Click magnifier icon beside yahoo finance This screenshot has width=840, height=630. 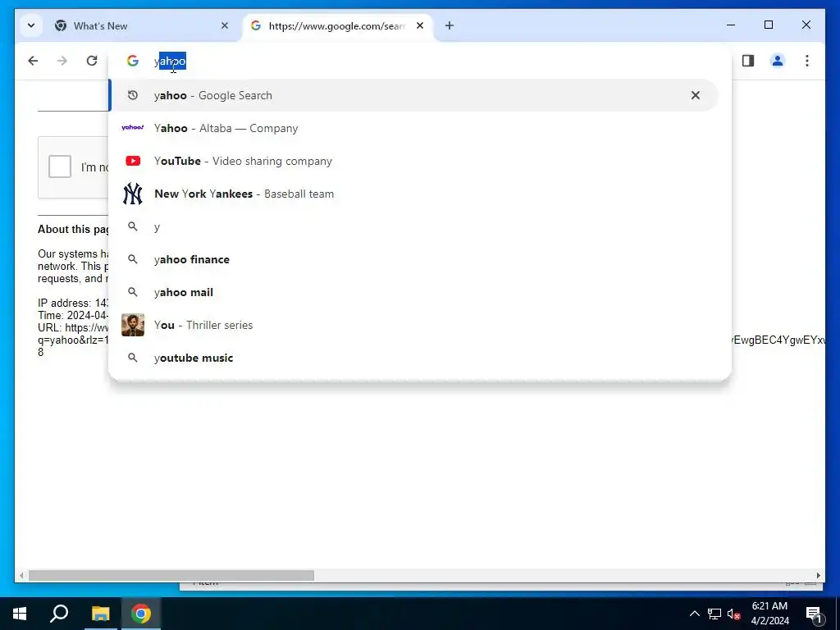[x=133, y=259]
